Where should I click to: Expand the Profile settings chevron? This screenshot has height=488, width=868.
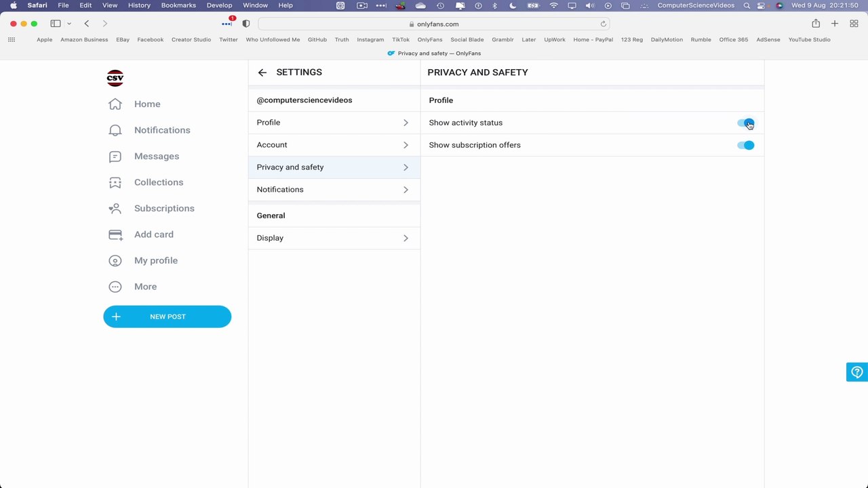click(406, 123)
